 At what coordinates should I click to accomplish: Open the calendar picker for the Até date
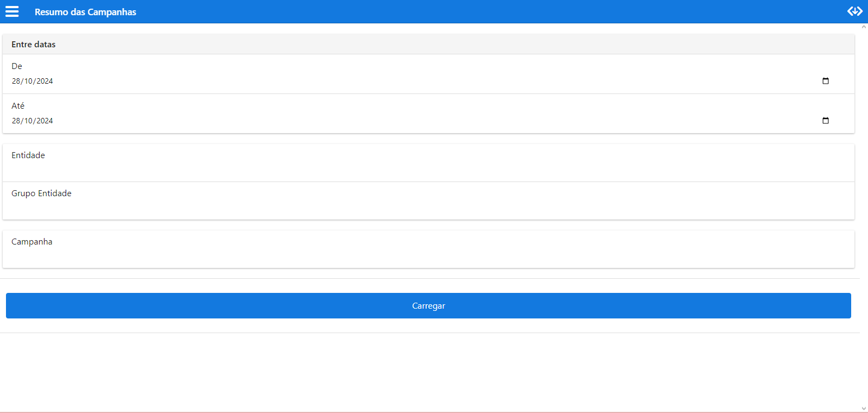[x=825, y=121]
